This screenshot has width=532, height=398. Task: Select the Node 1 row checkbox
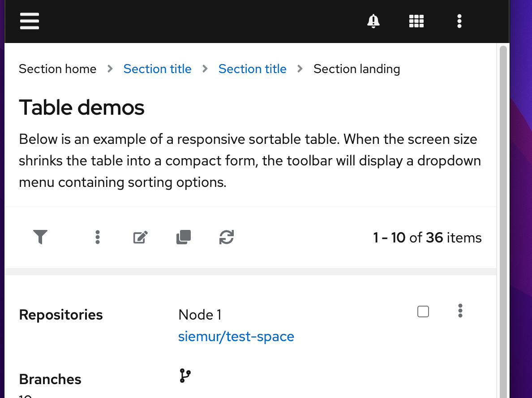[423, 311]
